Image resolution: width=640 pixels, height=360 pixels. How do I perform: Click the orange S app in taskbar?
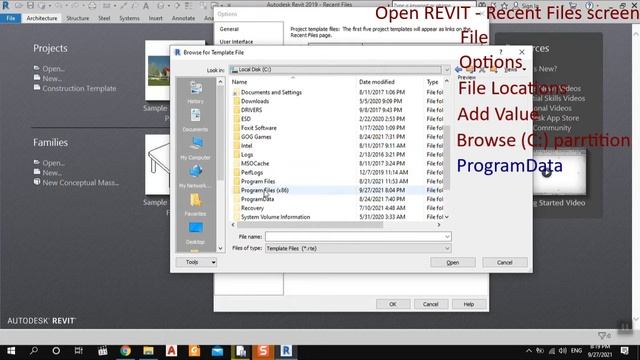pyautogui.click(x=263, y=351)
